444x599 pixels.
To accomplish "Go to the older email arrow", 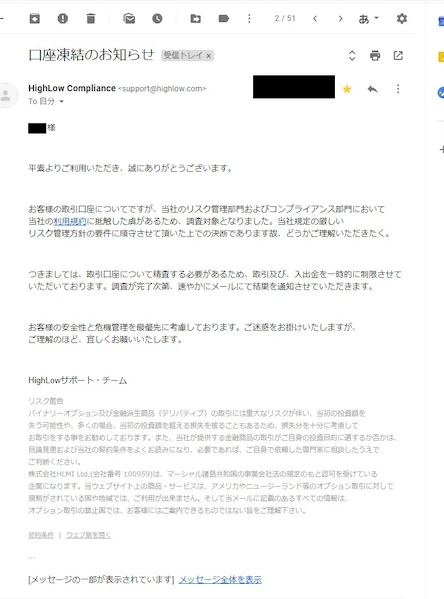I will click(x=340, y=18).
